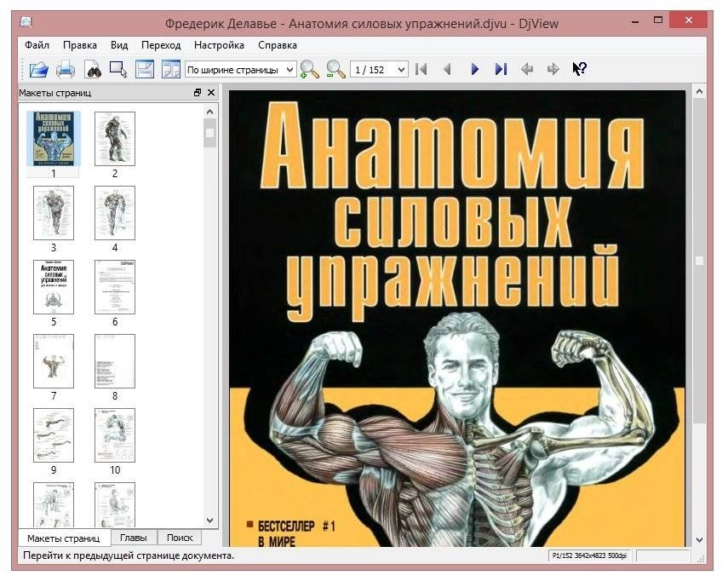Switch to the Макеты страниц tab

point(64,538)
